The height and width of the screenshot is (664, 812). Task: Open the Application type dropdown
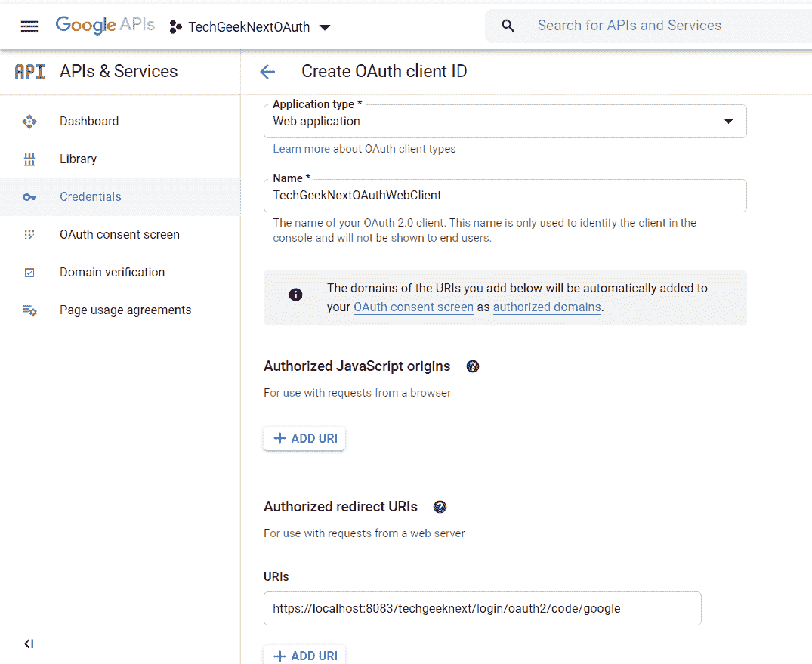(x=505, y=121)
